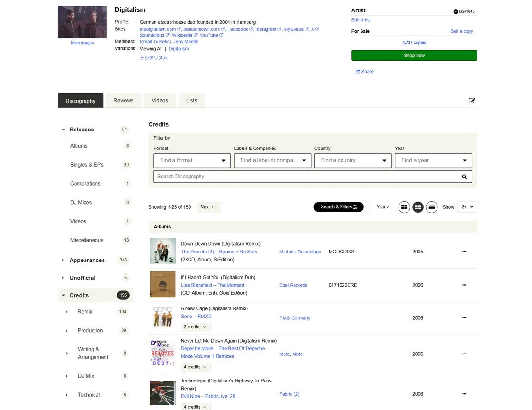Image resolution: width=532 pixels, height=410 pixels.
Task: Open the Reviews tab
Action: [x=123, y=101]
